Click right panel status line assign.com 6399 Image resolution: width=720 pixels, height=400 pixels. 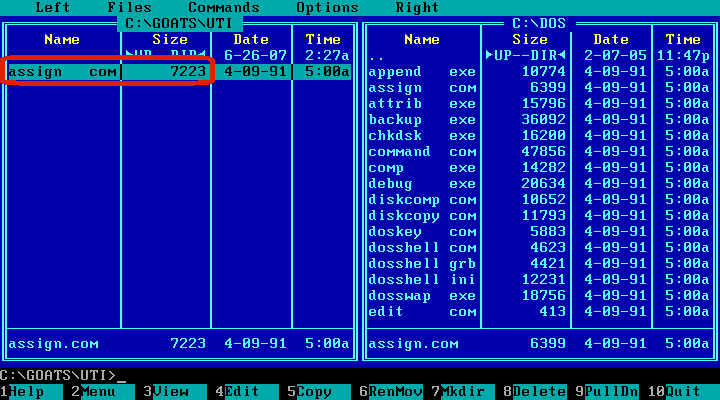[539, 344]
